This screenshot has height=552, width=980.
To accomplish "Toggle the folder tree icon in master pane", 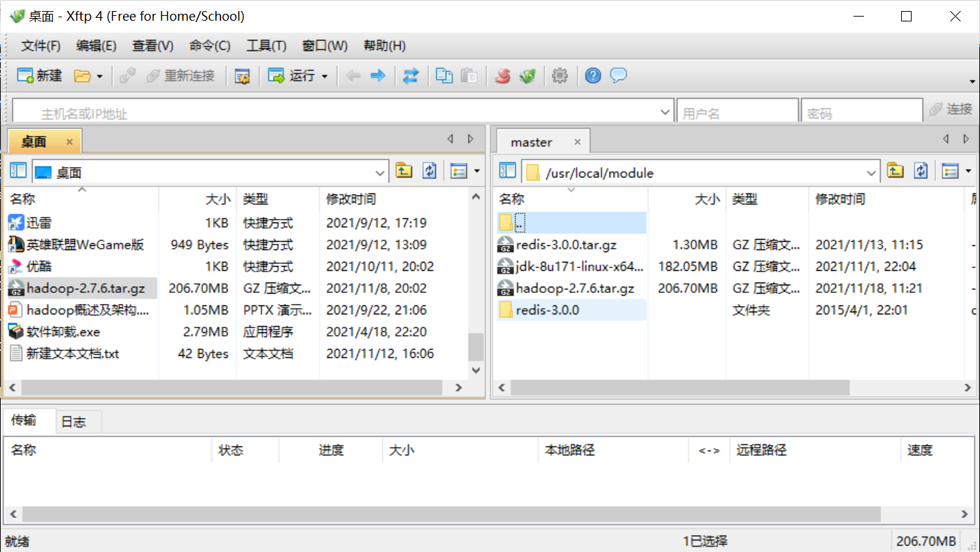I will point(508,171).
